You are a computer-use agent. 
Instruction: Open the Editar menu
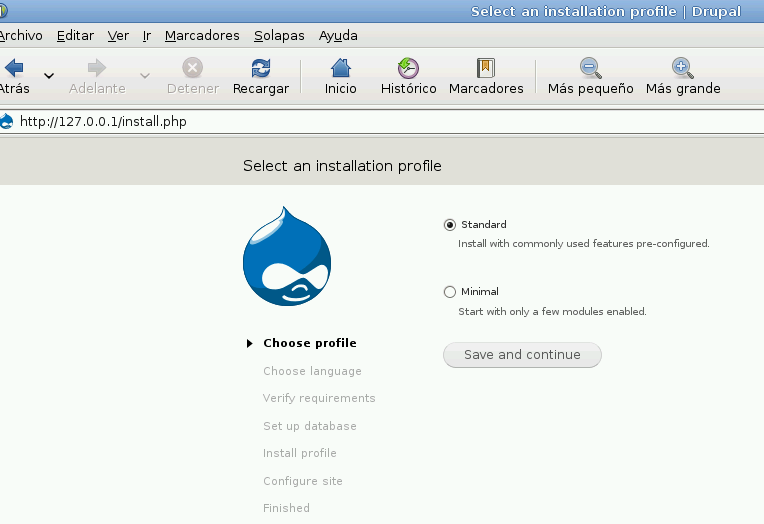(x=75, y=36)
